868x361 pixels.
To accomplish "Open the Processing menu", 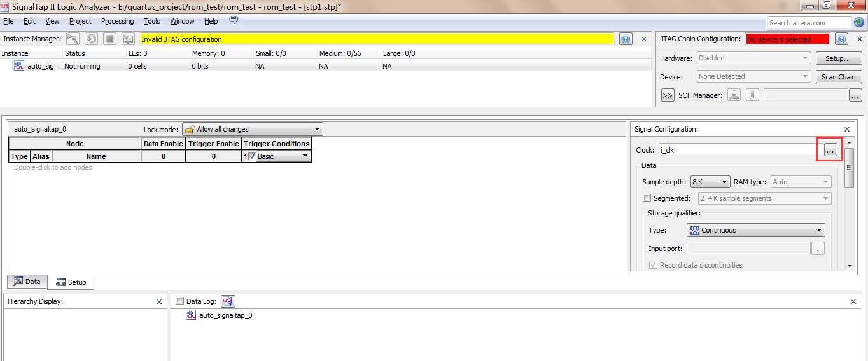I will click(118, 21).
